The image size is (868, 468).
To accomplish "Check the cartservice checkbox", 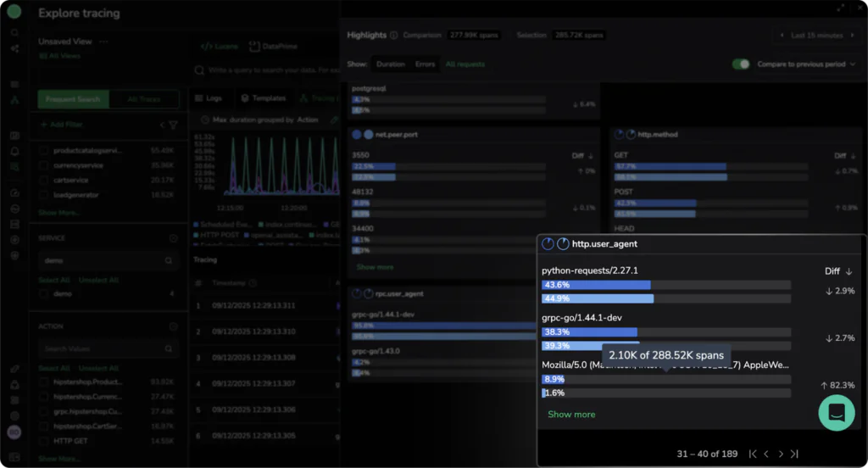I will coord(44,180).
